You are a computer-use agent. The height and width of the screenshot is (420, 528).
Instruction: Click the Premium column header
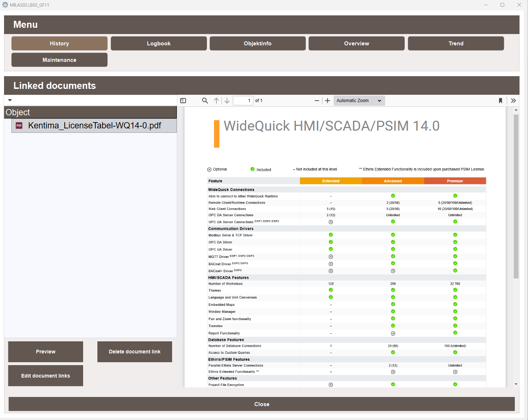(x=455, y=181)
